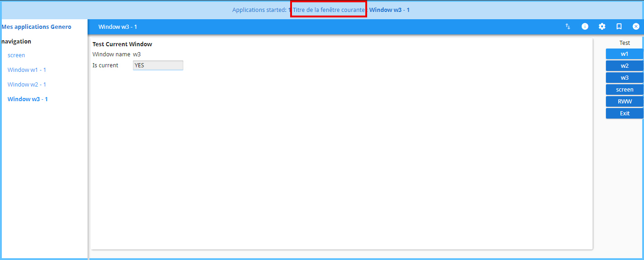The height and width of the screenshot is (260, 644).
Task: Open settings via the gear icon
Action: pos(602,27)
